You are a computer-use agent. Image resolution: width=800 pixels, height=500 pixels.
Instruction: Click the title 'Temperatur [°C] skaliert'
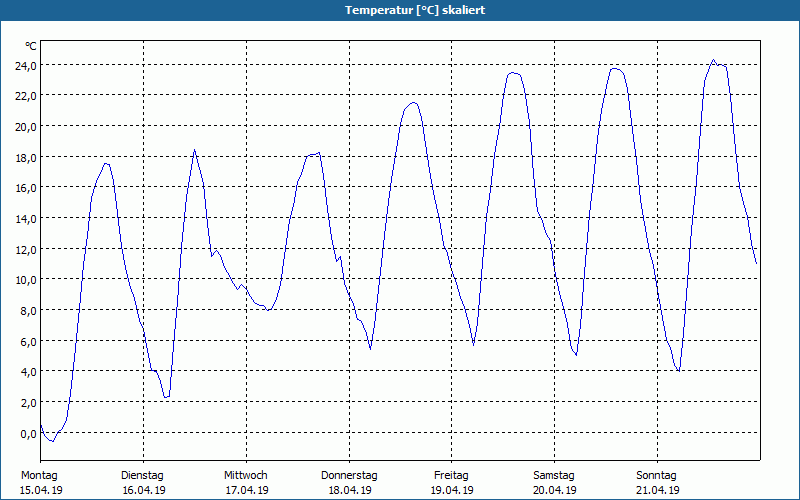pyautogui.click(x=415, y=10)
